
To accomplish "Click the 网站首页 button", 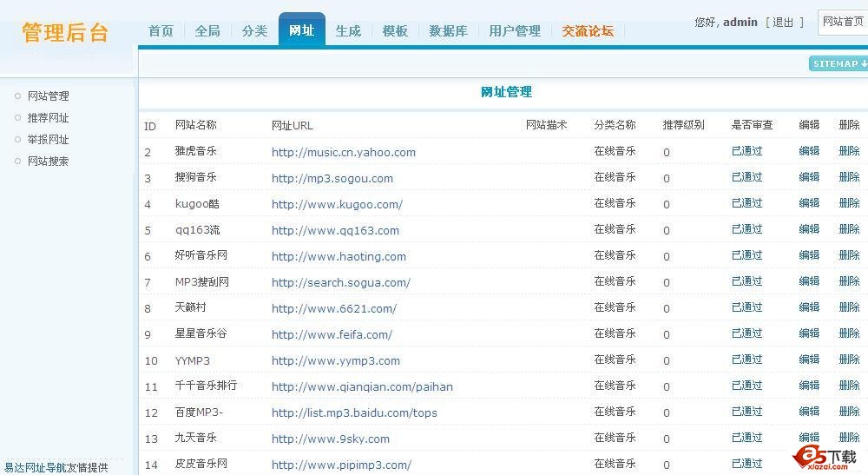I will 843,22.
